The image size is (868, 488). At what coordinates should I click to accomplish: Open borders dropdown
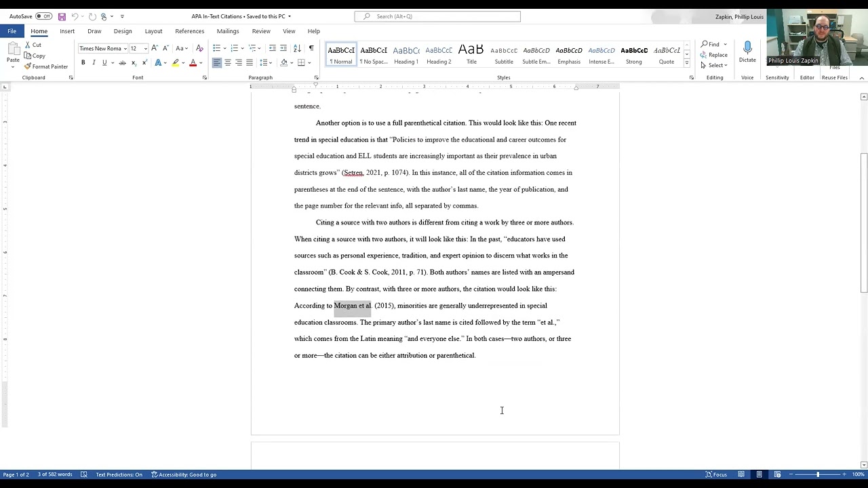[309, 62]
